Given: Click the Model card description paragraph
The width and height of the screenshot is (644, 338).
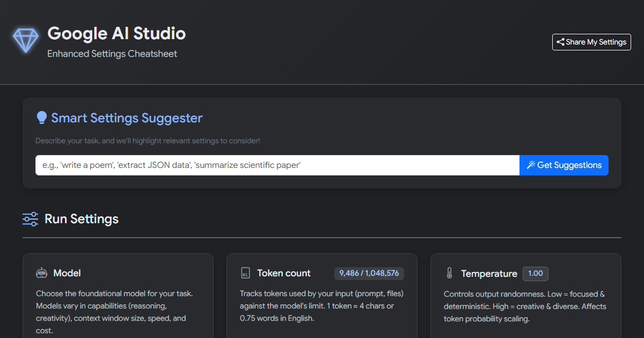Looking at the screenshot, I should point(114,312).
